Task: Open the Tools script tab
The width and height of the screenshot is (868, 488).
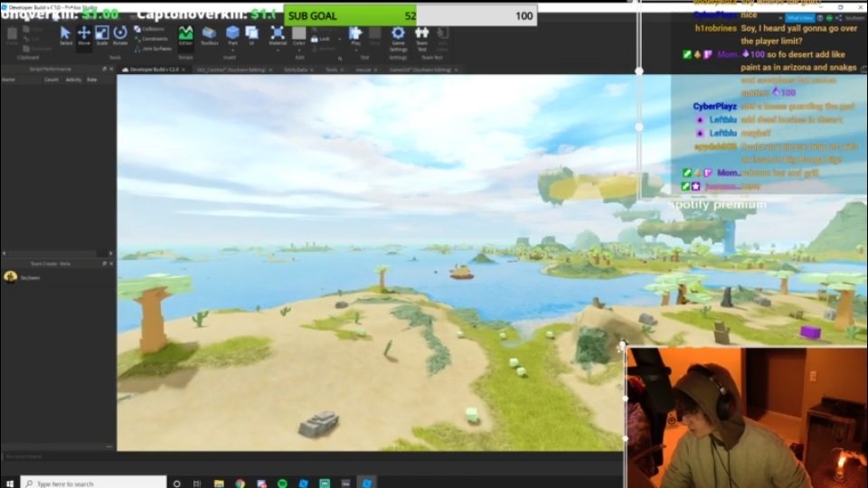Action: coord(332,70)
